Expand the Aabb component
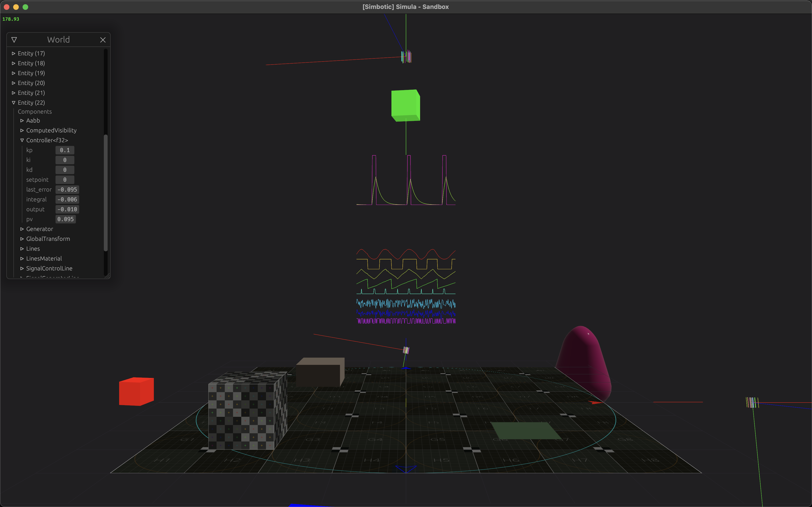812x507 pixels. [22, 120]
